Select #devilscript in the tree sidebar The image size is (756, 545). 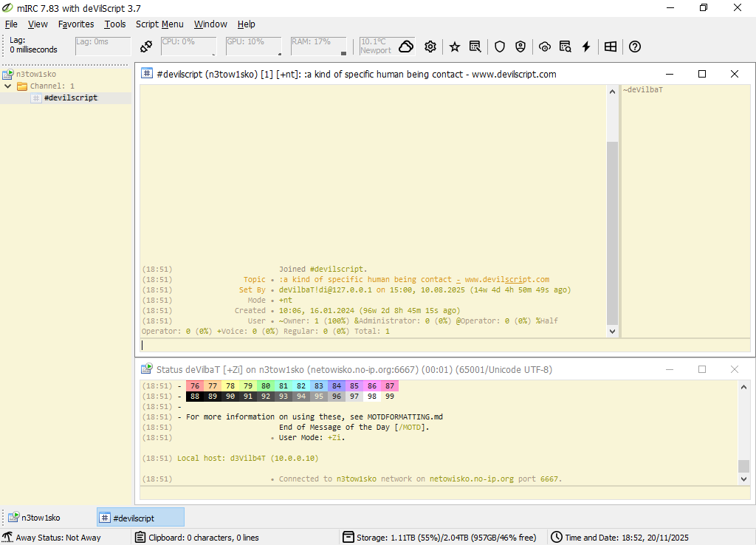coord(70,98)
